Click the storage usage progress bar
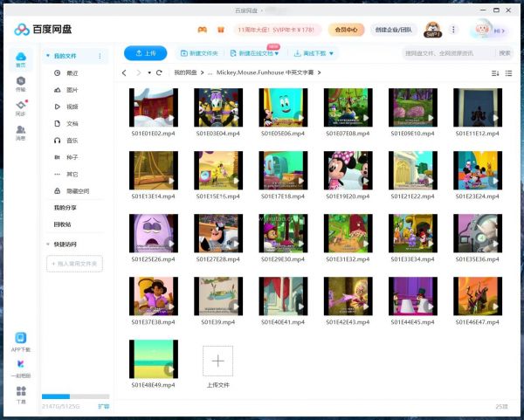 (66, 397)
